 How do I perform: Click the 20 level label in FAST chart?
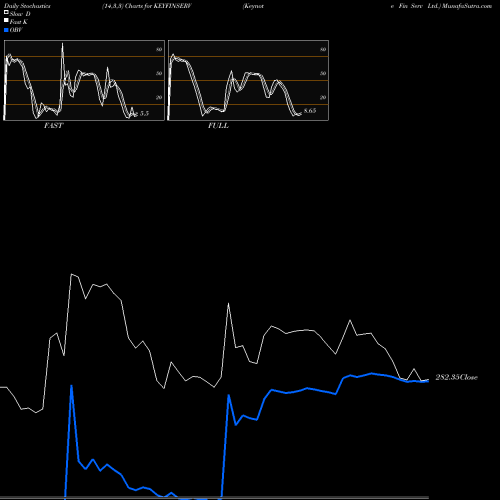pos(159,97)
